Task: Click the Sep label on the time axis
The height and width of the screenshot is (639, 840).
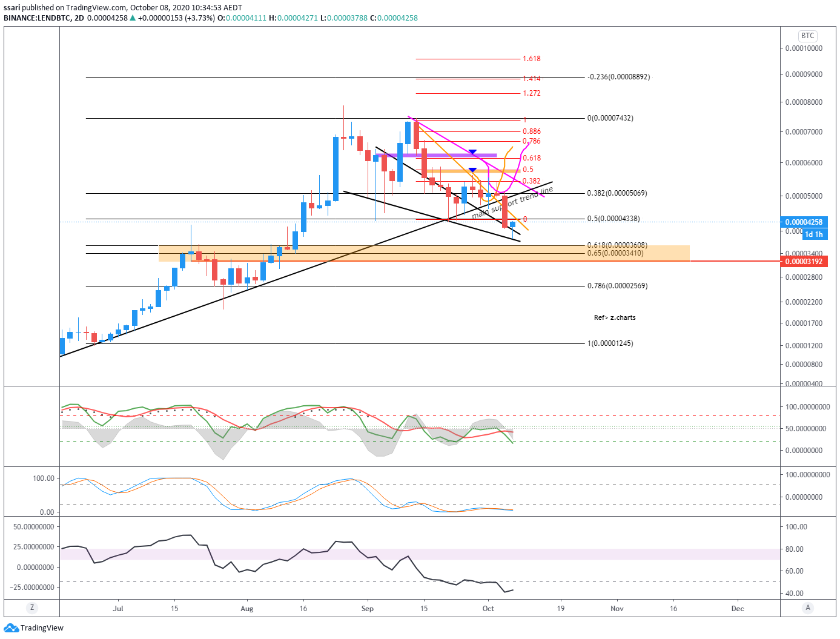Action: click(368, 609)
